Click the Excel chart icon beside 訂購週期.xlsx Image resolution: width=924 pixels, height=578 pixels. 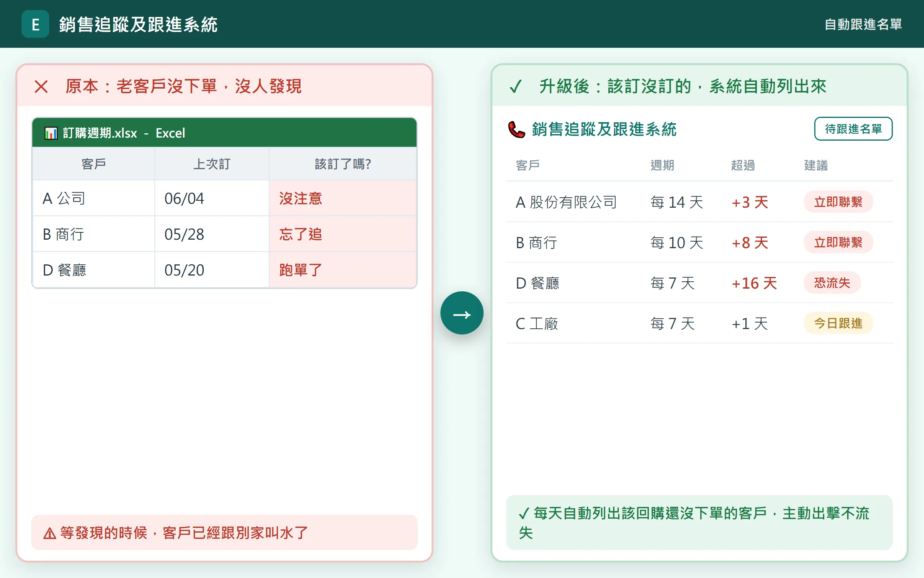[x=51, y=133]
